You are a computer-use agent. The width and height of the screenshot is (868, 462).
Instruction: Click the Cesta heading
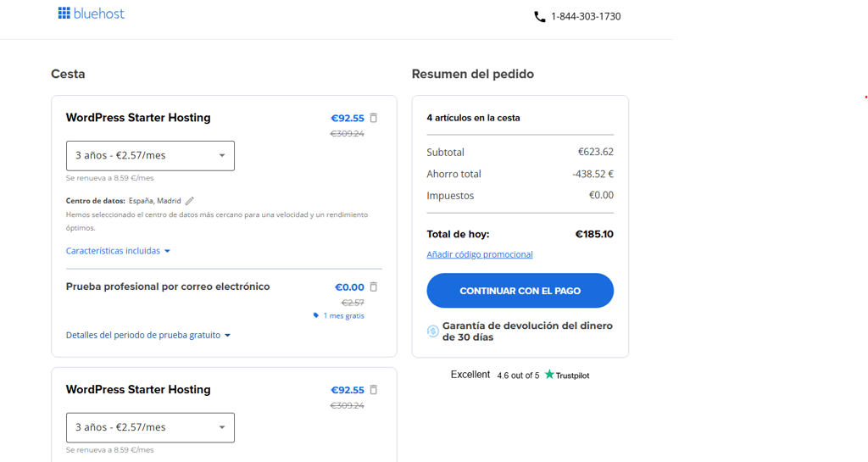coord(68,74)
